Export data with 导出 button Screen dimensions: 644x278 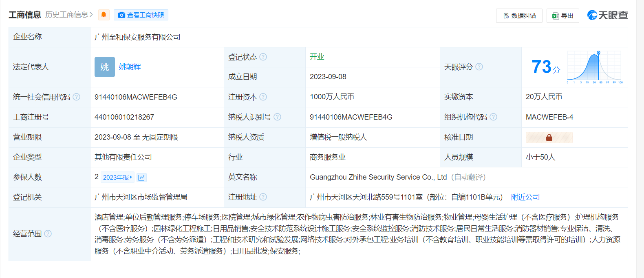tap(563, 16)
